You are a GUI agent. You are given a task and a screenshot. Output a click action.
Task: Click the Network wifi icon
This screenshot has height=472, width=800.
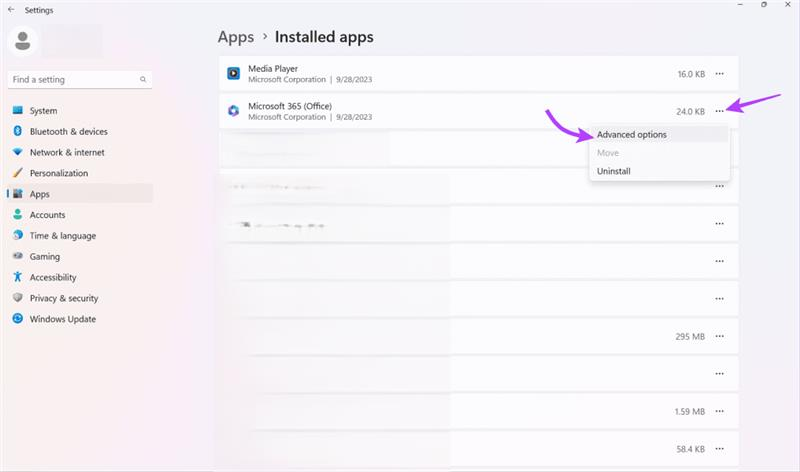click(18, 152)
